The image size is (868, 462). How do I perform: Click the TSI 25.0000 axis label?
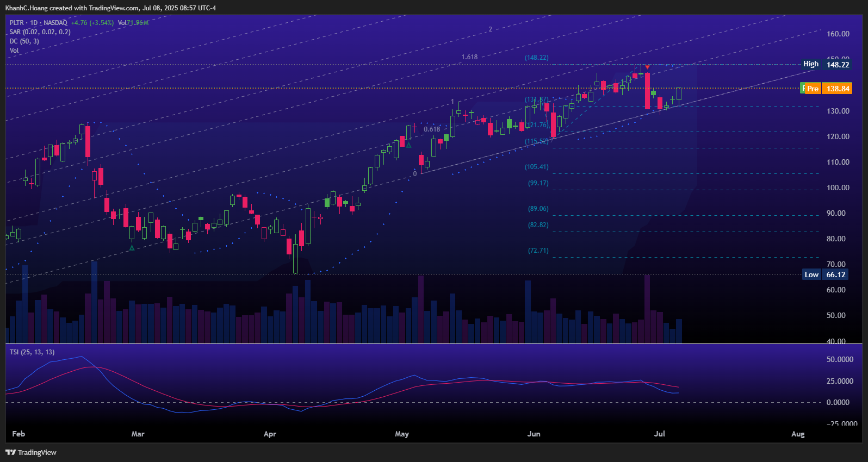coord(840,381)
